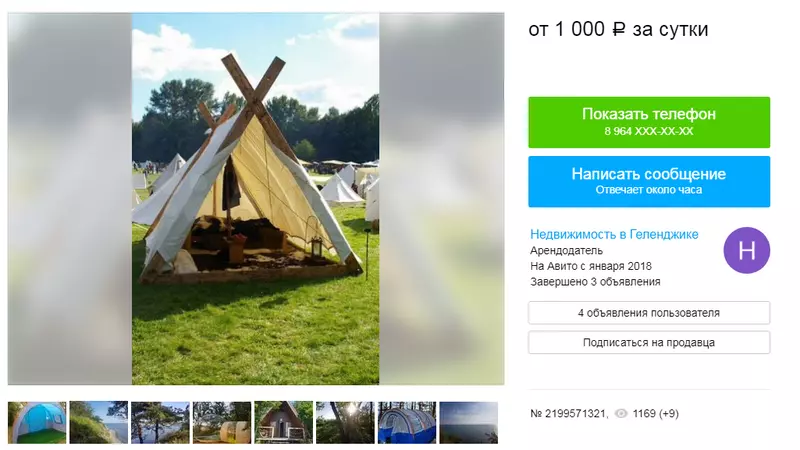Viewport: 800px width, 450px height.
Task: Select the sun through trees thumbnail
Action: tap(345, 422)
